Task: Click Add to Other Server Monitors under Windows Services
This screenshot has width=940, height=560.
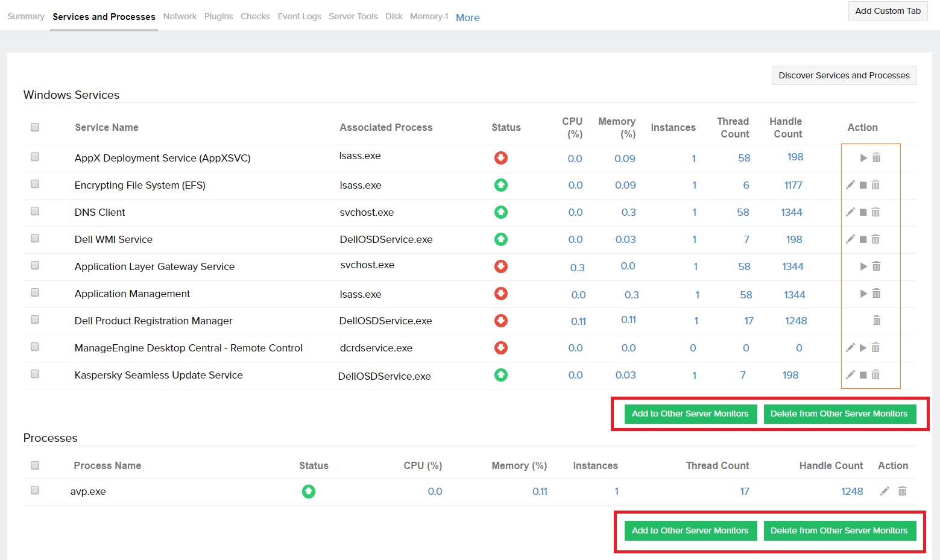Action: 690,414
